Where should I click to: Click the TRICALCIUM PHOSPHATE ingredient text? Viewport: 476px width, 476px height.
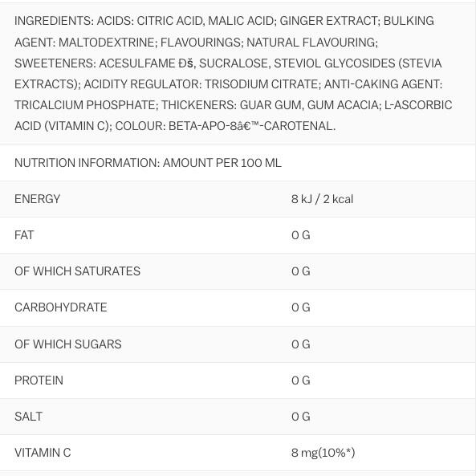[85, 105]
